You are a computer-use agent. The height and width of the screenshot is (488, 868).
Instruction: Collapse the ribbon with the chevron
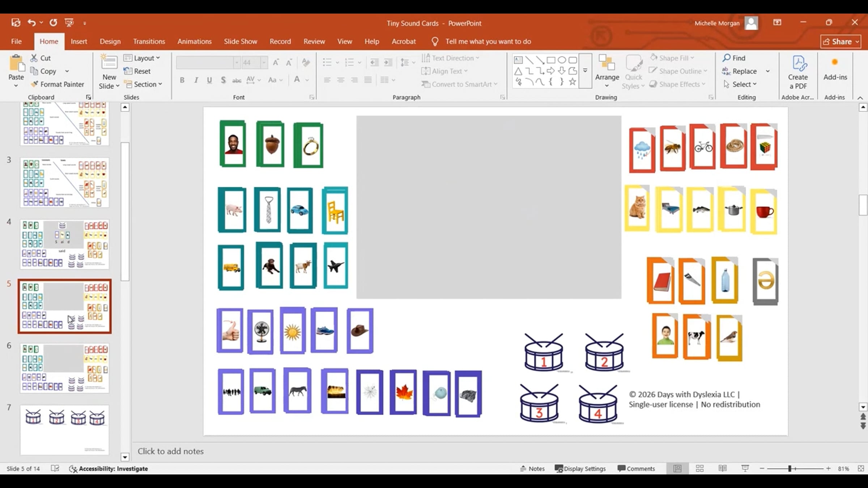click(860, 98)
